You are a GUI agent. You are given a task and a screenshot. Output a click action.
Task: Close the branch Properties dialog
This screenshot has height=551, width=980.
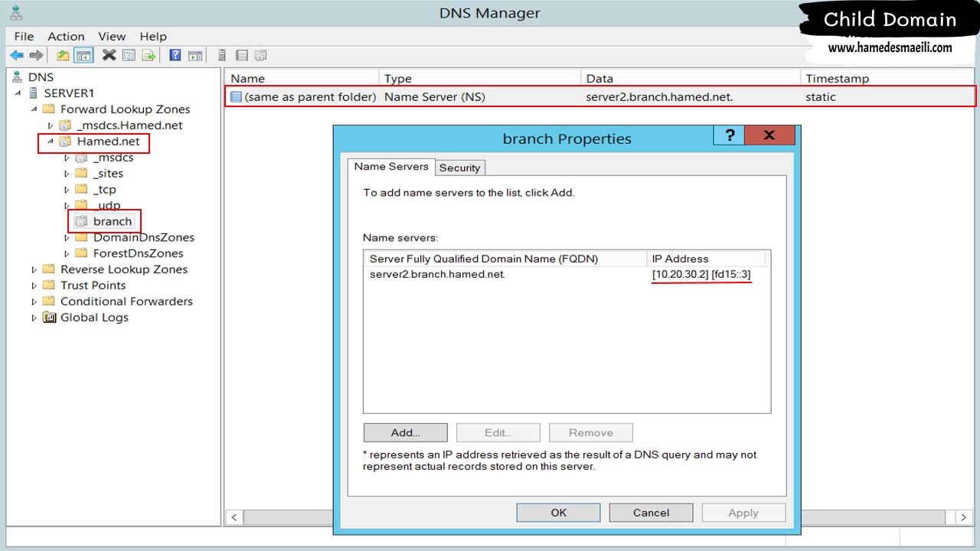click(769, 135)
